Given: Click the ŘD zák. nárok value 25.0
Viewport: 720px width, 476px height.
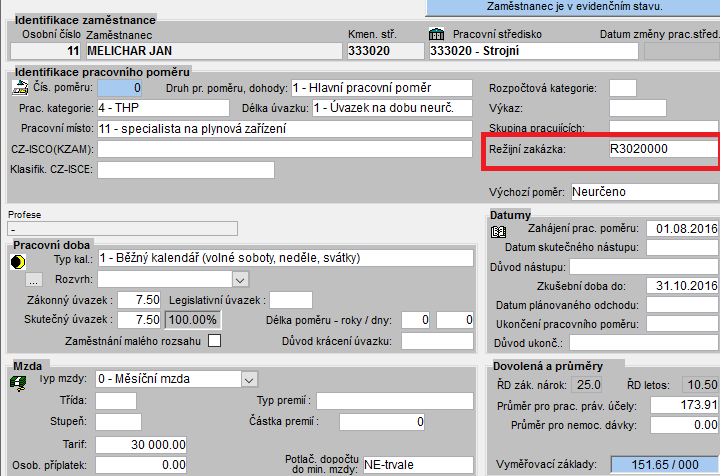Looking at the screenshot, I should pos(587,385).
